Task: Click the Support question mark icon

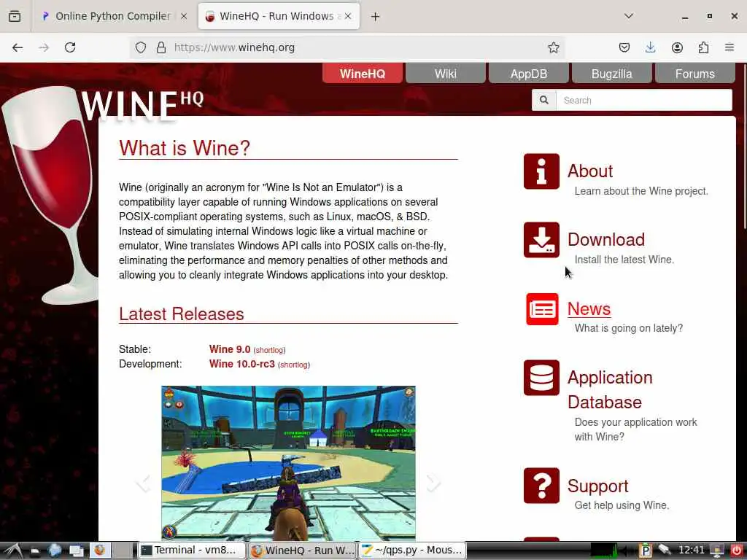Action: tap(541, 485)
